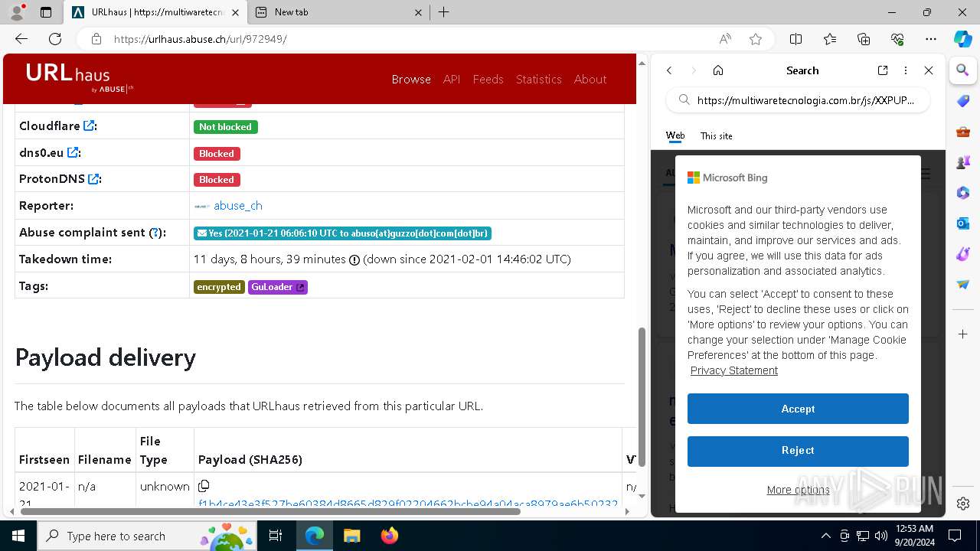Go back in sidebar panel
Image resolution: width=980 pixels, height=551 pixels.
coord(669,70)
